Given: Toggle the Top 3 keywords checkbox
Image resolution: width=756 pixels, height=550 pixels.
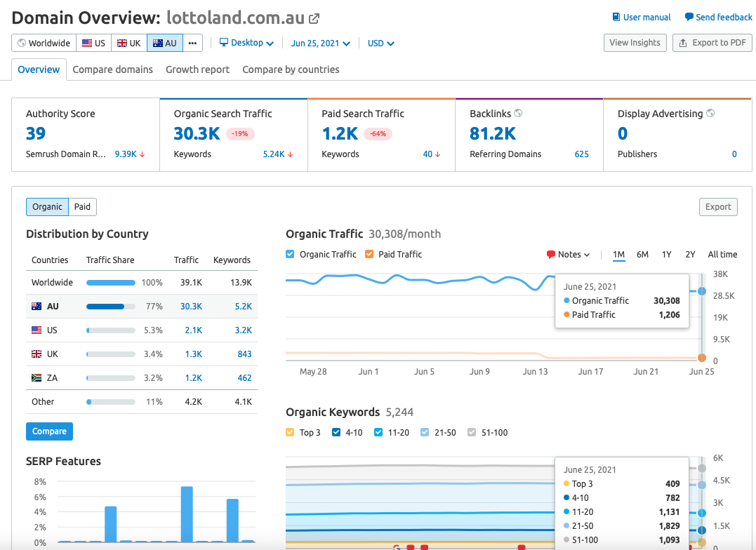Looking at the screenshot, I should [x=291, y=433].
